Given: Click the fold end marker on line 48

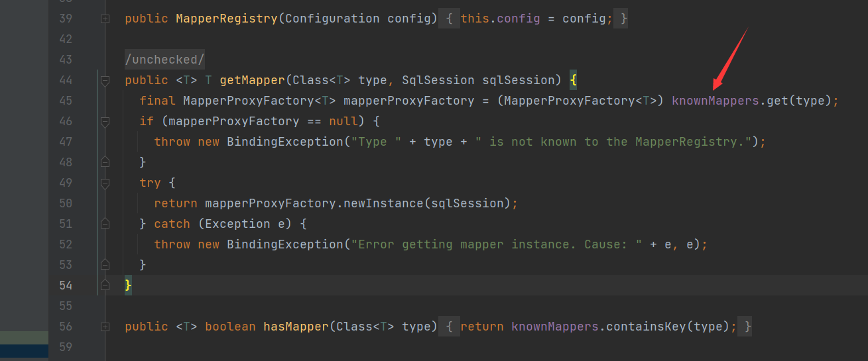Looking at the screenshot, I should 105,162.
